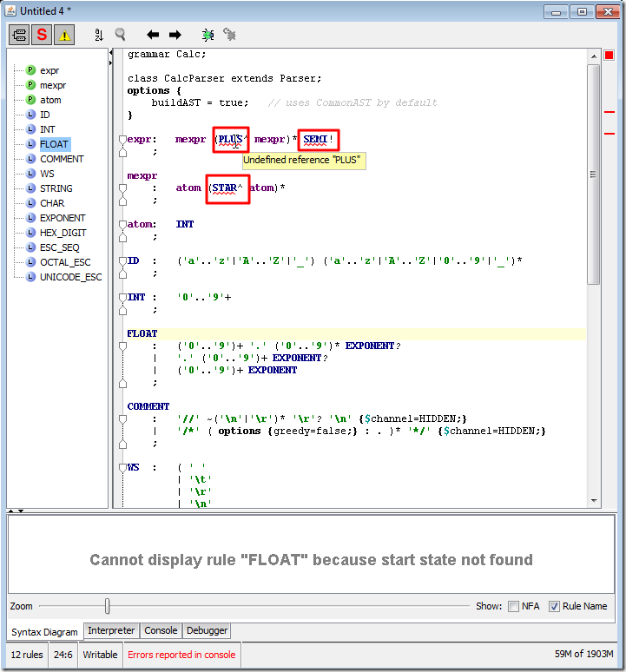626x672 pixels.
Task: Click the '12 rules' status bar entry
Action: (27, 655)
